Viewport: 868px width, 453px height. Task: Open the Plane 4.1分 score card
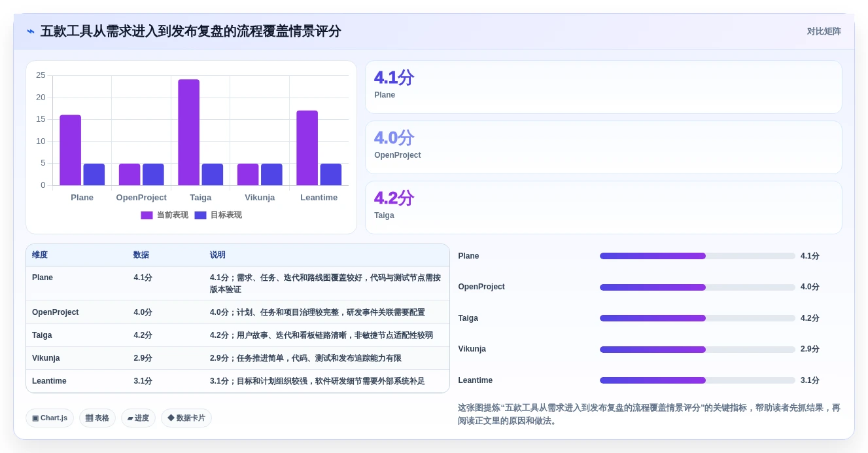(603, 87)
